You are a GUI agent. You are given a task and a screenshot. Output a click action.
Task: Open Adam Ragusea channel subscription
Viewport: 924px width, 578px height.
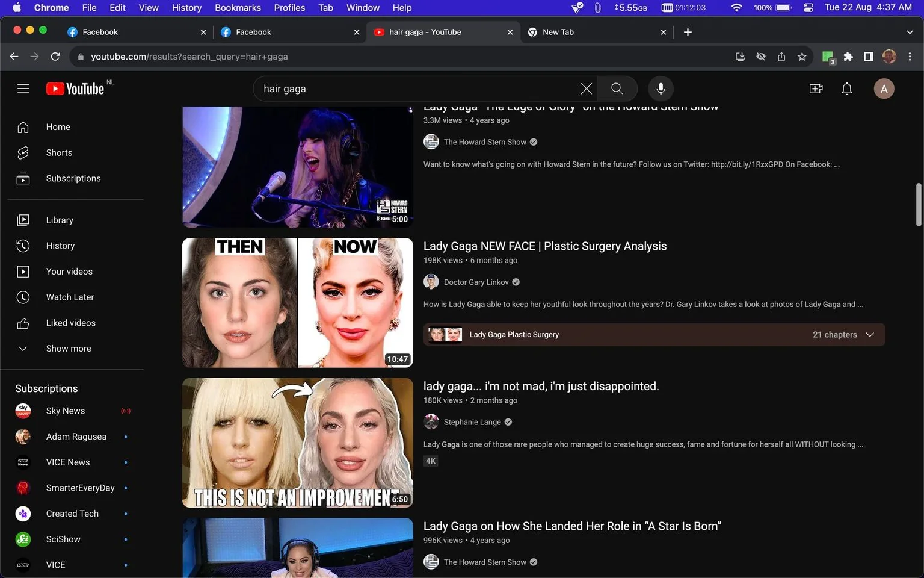75,437
